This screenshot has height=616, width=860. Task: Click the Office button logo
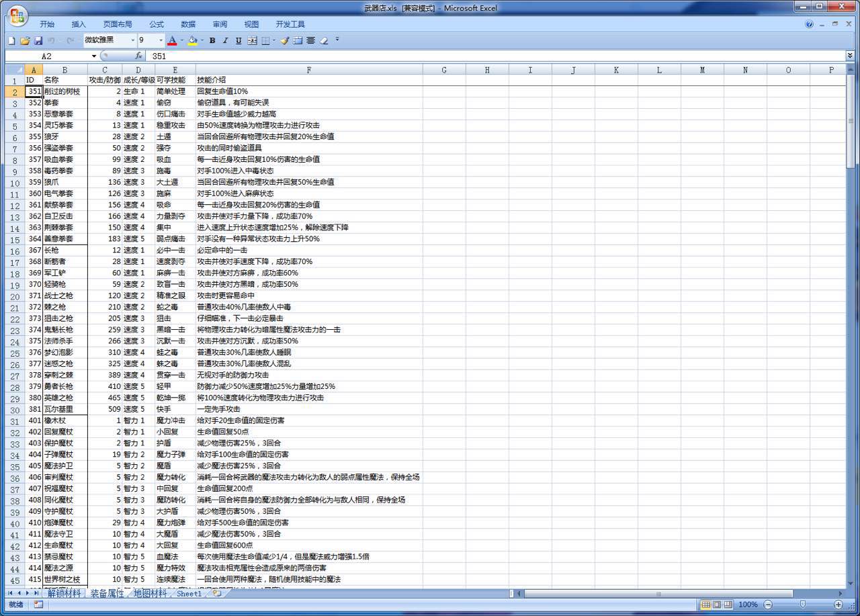point(16,16)
